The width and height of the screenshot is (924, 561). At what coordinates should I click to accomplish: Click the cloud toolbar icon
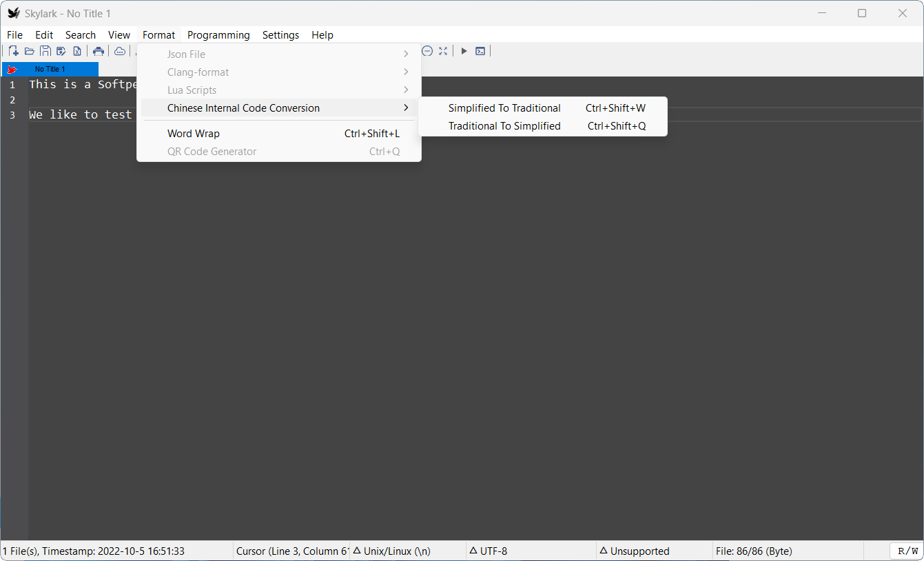point(120,51)
